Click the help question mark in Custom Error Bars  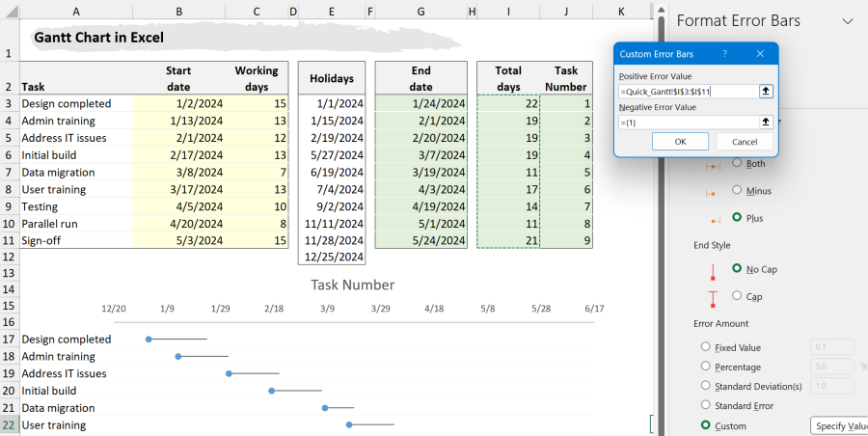[x=724, y=54]
